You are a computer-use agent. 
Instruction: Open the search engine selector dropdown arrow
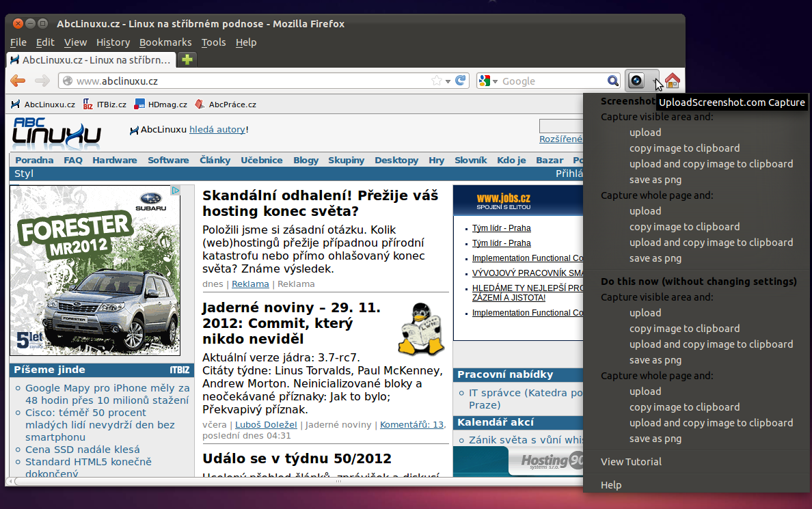coord(495,81)
